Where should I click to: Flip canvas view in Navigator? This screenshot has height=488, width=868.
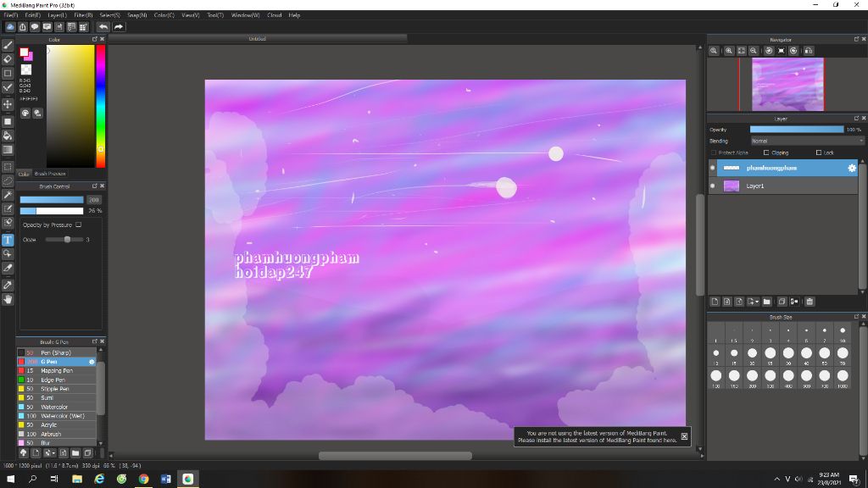809,50
